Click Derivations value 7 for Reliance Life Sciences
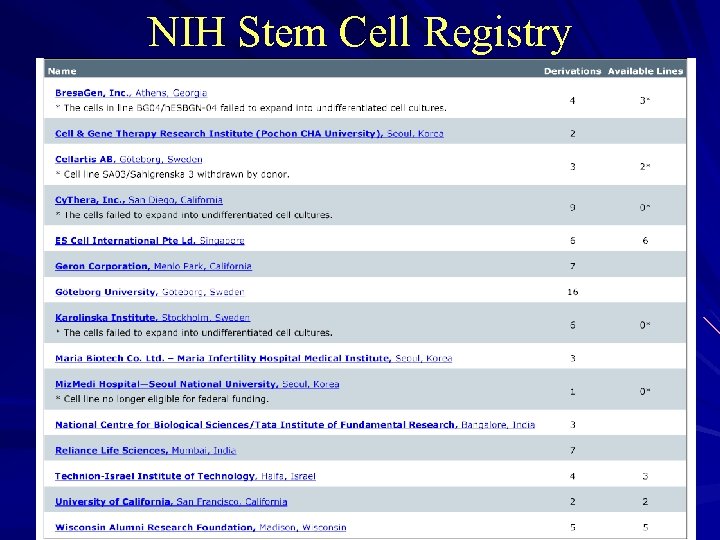The height and width of the screenshot is (540, 720). (x=573, y=450)
